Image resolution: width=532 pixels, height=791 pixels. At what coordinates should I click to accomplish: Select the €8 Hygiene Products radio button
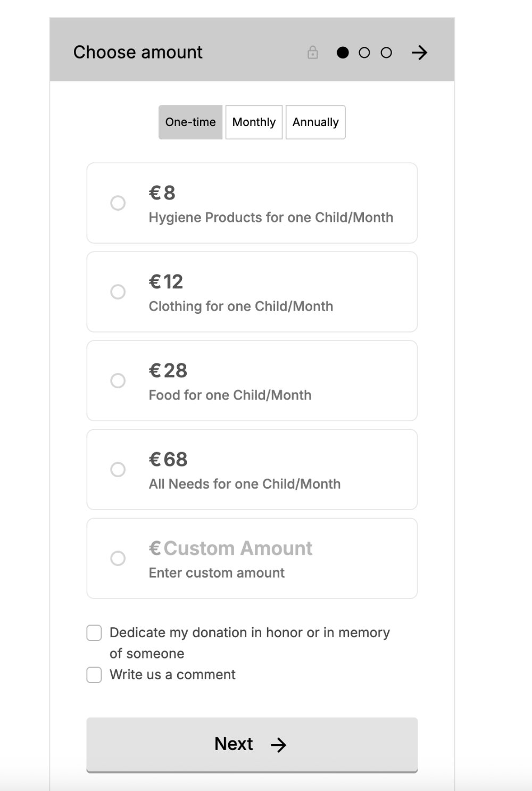[118, 203]
